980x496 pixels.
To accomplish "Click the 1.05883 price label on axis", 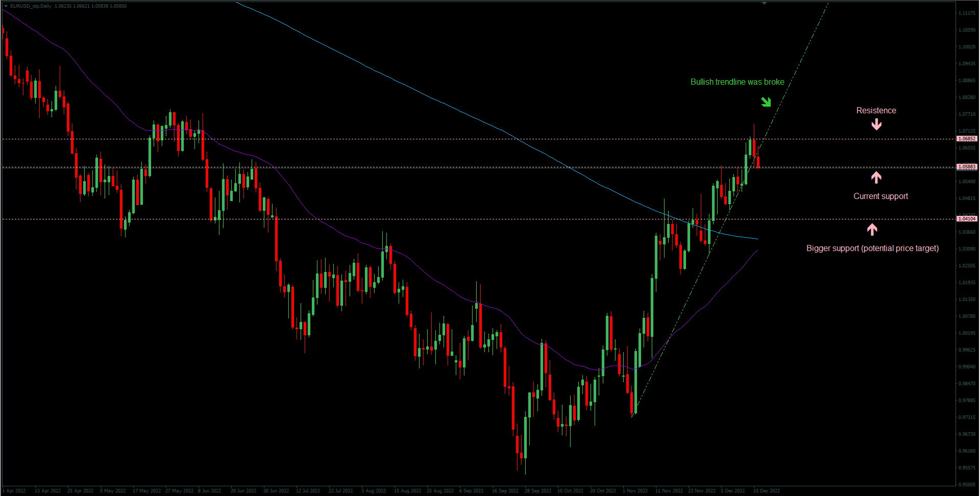I will pyautogui.click(x=967, y=167).
